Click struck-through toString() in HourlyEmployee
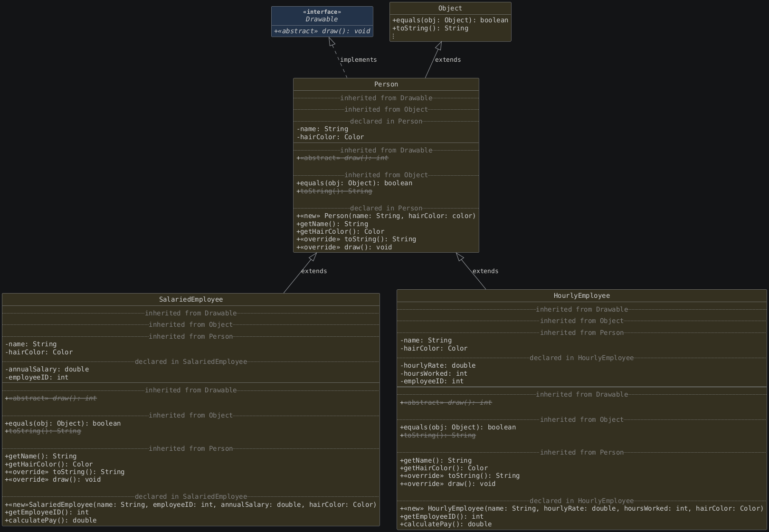Viewport: 769px width, 532px height. [x=438, y=436]
